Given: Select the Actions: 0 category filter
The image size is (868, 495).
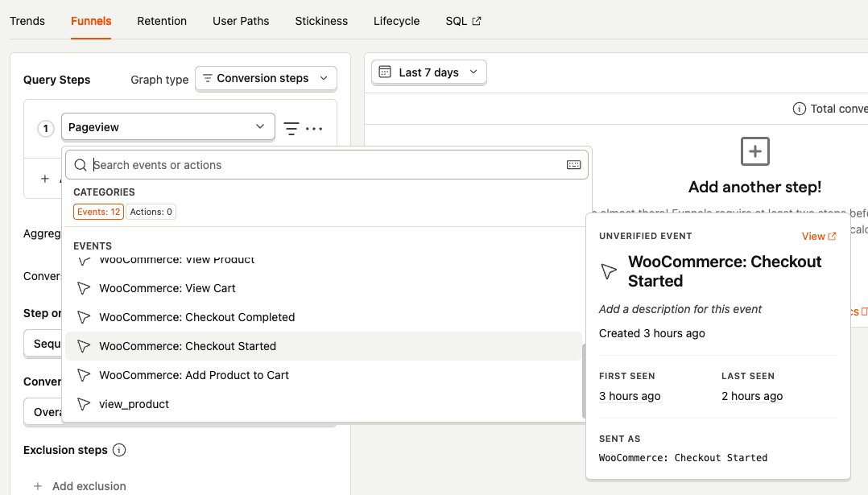Looking at the screenshot, I should (151, 212).
